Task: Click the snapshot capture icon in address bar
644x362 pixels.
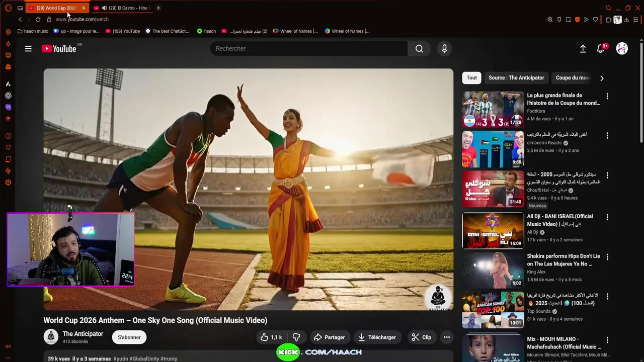Action: pyautogui.click(x=568, y=20)
